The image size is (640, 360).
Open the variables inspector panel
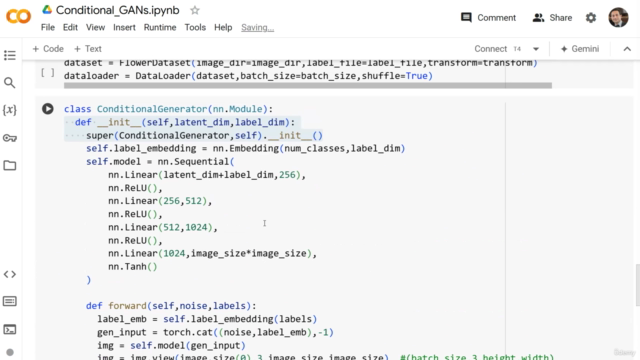pos(10,110)
